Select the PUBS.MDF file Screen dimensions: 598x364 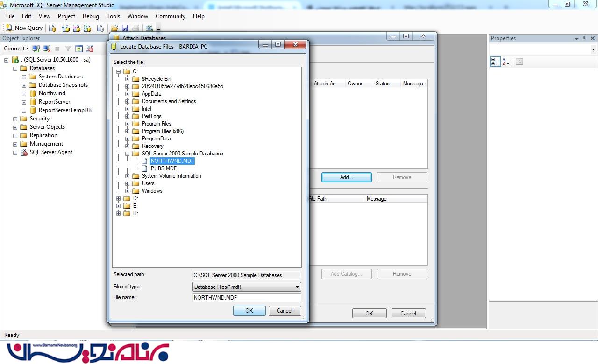(x=164, y=168)
